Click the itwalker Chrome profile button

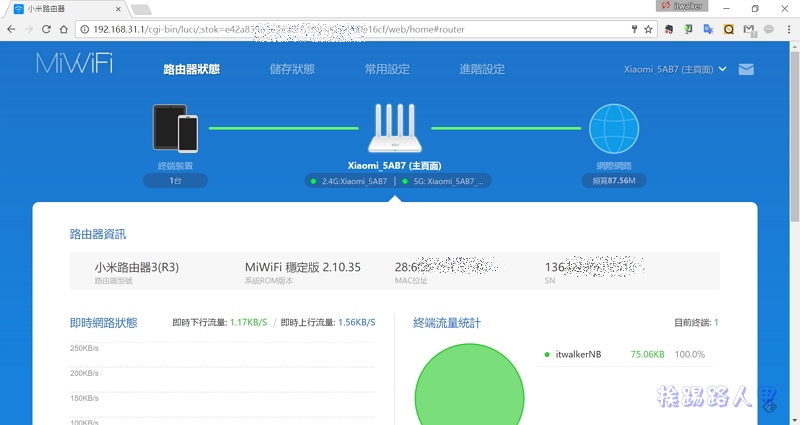coord(682,6)
